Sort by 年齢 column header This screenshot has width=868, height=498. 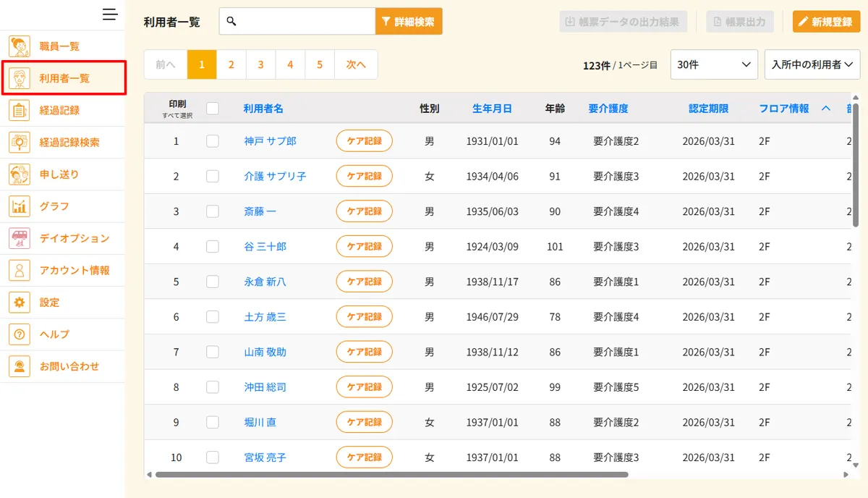[x=555, y=109]
